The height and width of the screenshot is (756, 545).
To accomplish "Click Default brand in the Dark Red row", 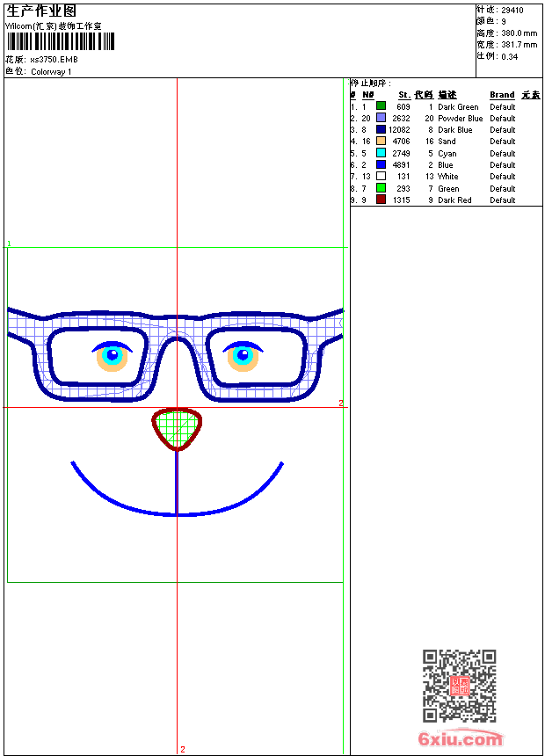I will [503, 200].
